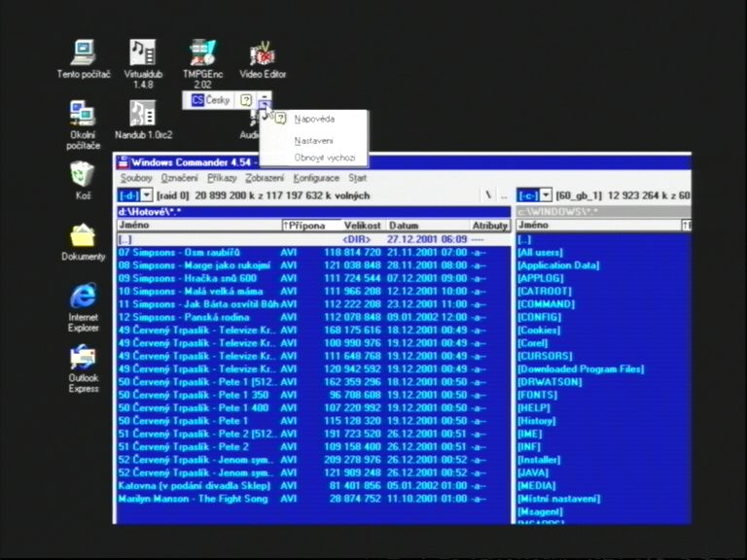
Task: Sort left panel by Jméno column
Action: click(x=199, y=226)
